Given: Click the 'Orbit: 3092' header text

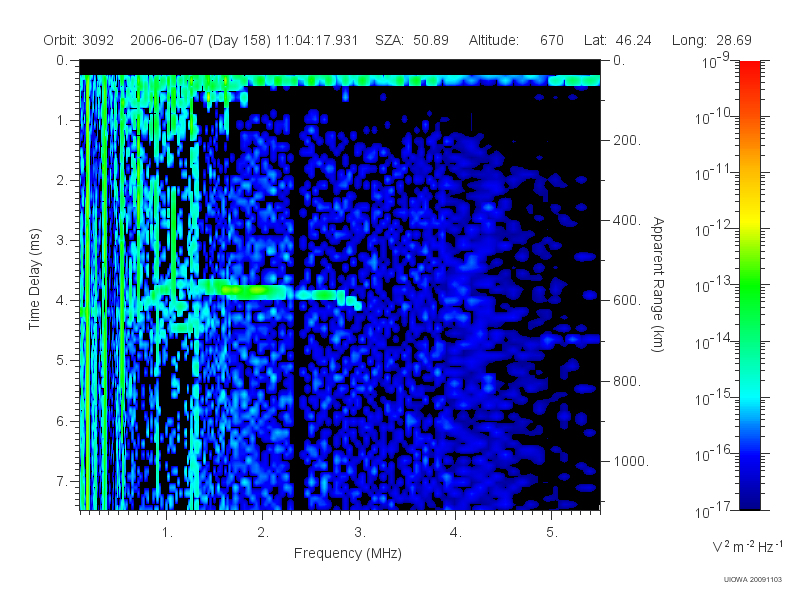Looking at the screenshot, I should pos(78,40).
